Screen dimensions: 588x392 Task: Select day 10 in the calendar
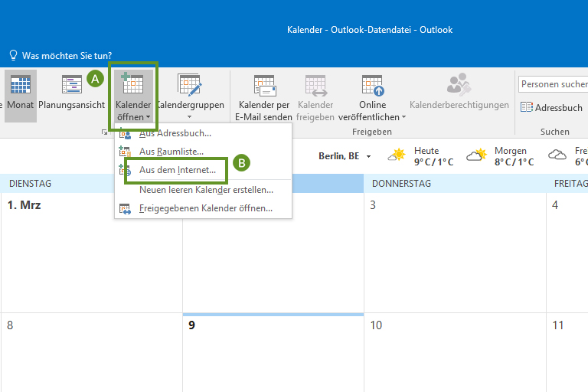point(455,353)
